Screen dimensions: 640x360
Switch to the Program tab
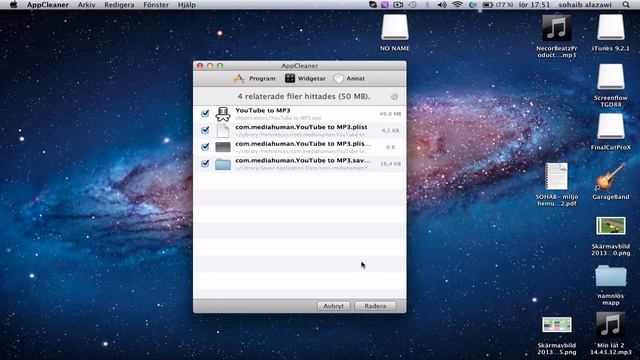click(255, 78)
